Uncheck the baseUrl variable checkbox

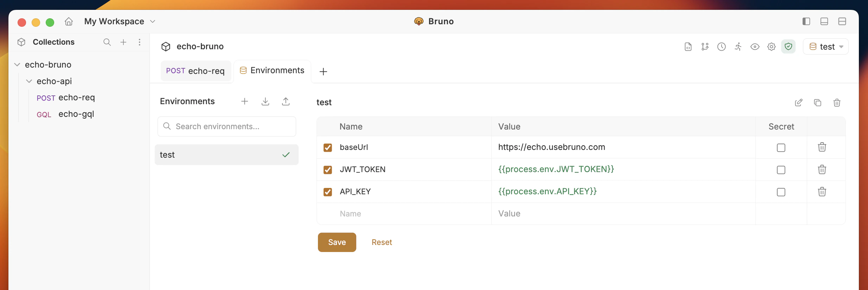(328, 147)
